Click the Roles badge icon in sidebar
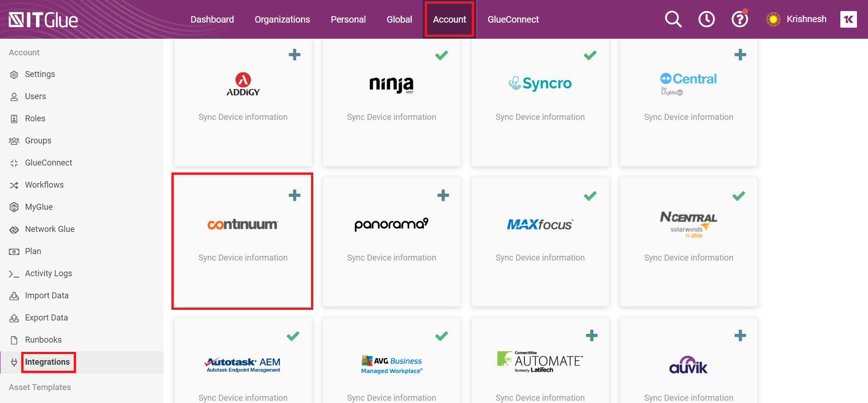This screenshot has width=868, height=403. pos(14,119)
